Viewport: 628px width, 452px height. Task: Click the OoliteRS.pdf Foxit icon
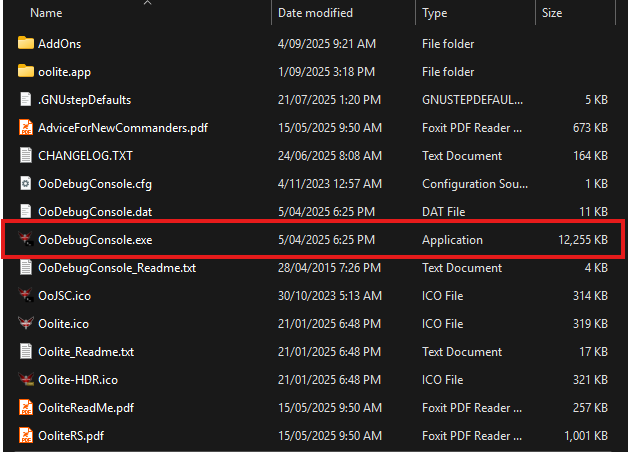click(26, 436)
